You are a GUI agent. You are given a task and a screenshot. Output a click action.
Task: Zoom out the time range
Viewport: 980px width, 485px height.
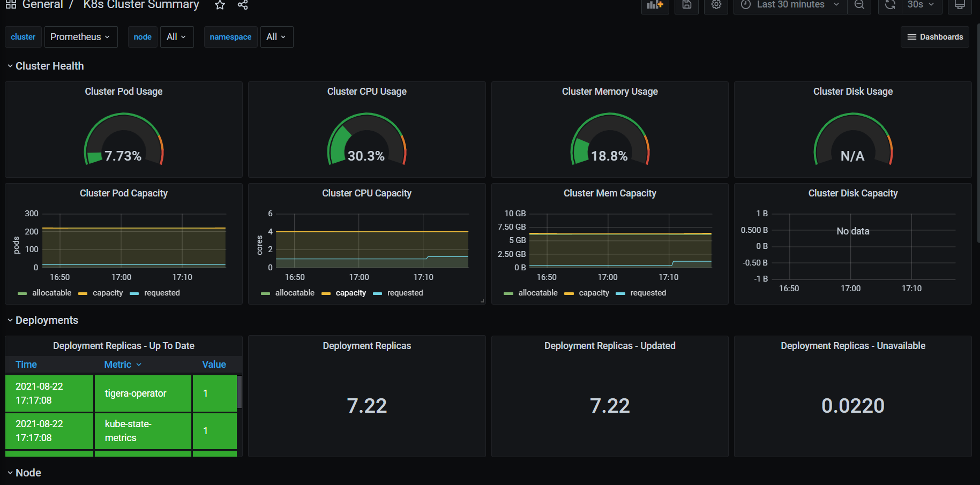[859, 5]
